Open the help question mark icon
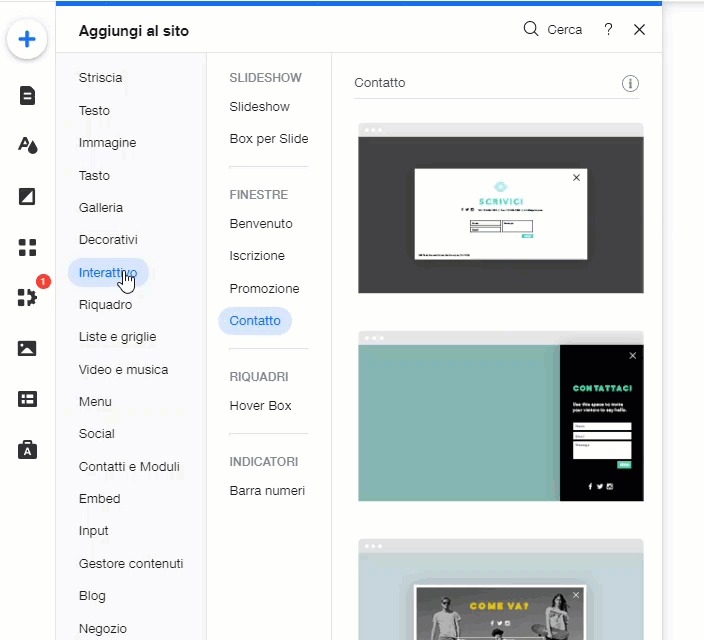The height and width of the screenshot is (640, 704). (x=608, y=30)
